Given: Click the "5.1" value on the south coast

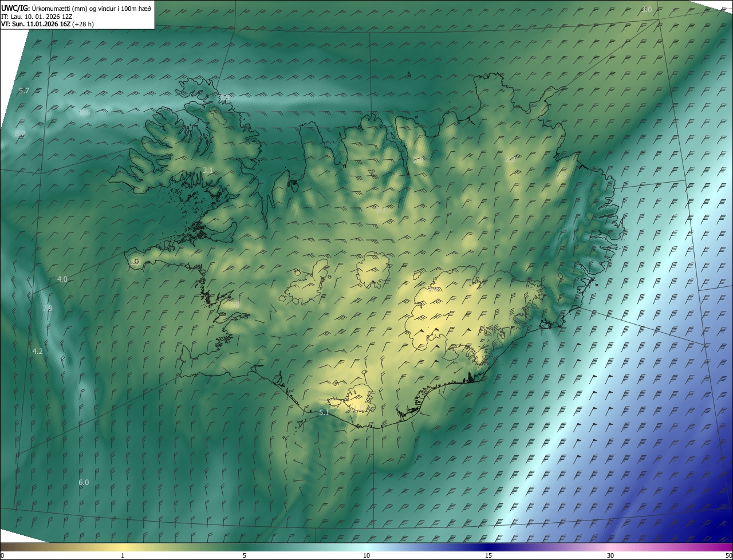Looking at the screenshot, I should pyautogui.click(x=324, y=413).
